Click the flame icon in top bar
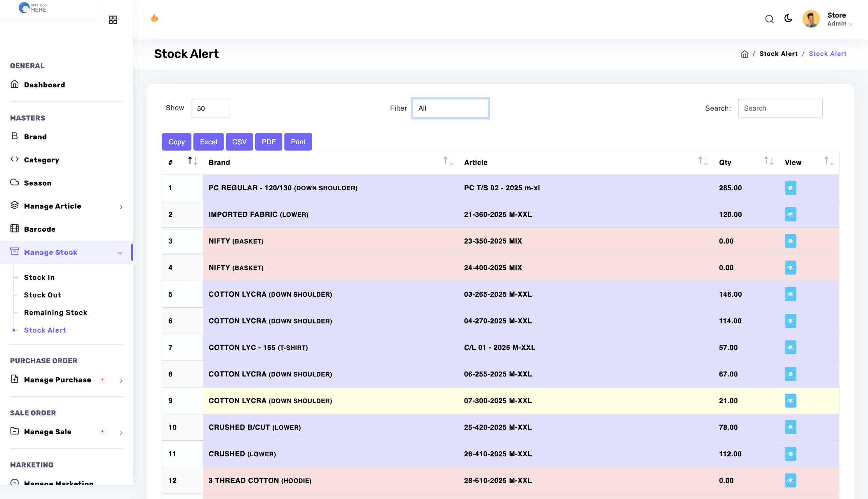This screenshot has width=868, height=499. point(155,18)
